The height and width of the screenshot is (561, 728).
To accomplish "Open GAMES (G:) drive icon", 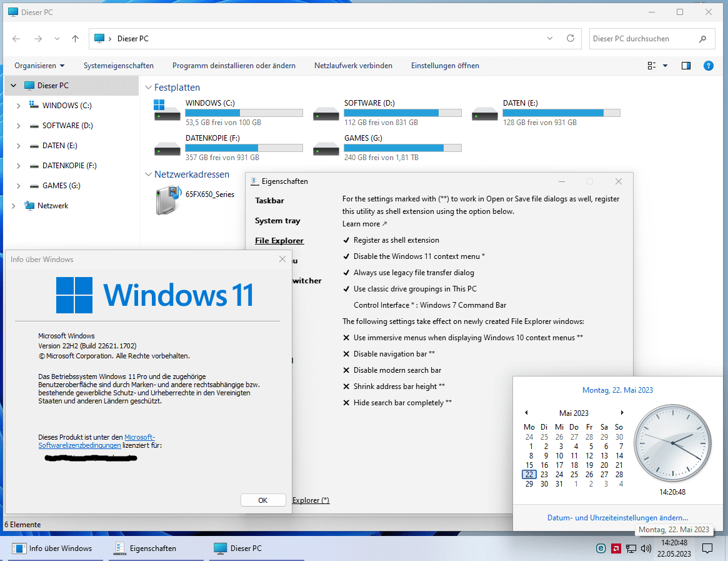I will click(326, 148).
